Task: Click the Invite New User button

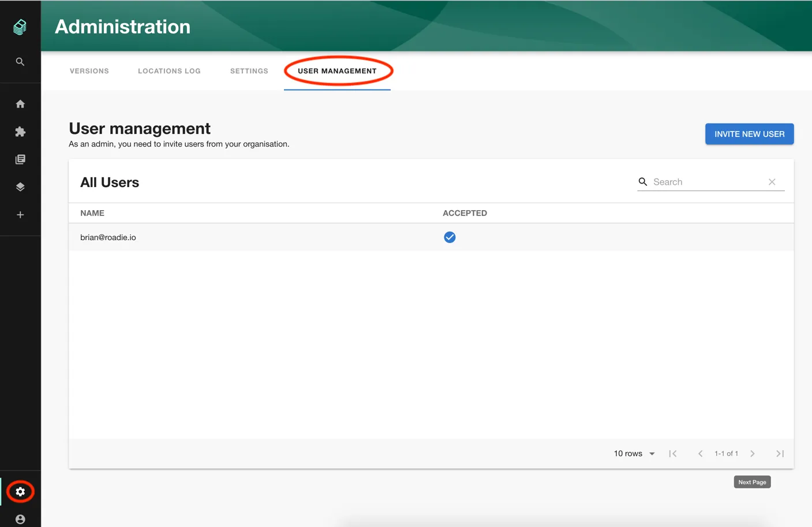Action: coord(749,133)
